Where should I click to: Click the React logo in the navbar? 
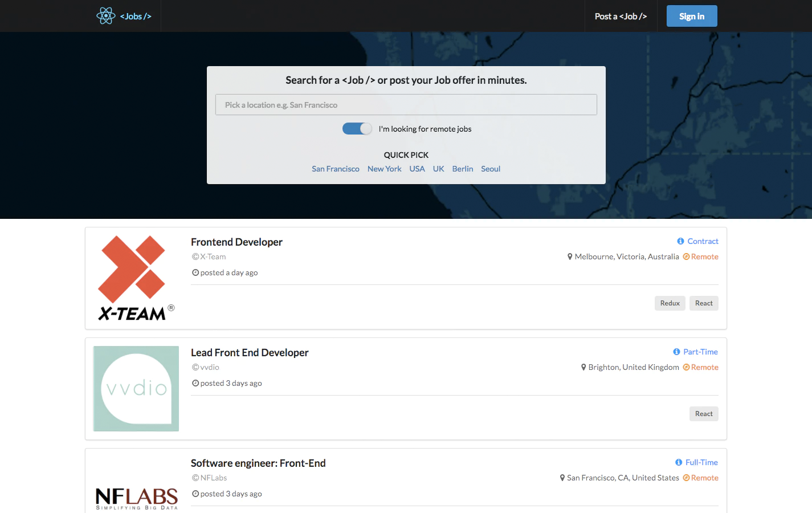point(106,15)
